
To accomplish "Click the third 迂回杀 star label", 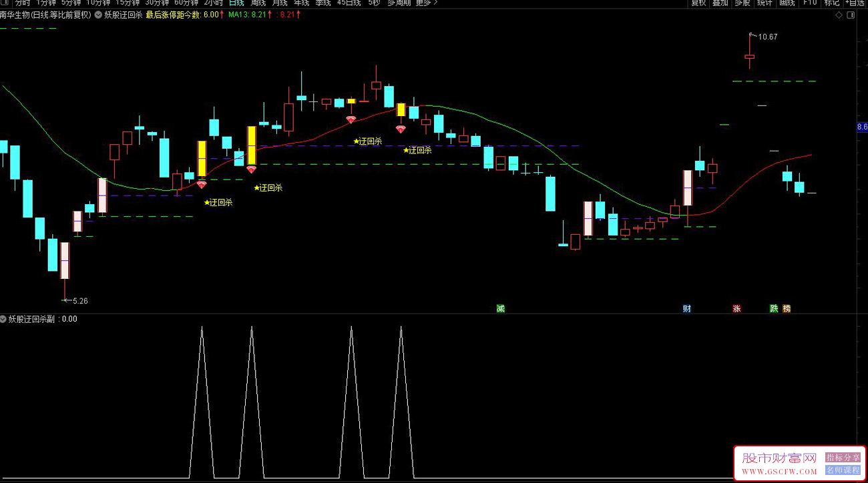I will tap(367, 141).
